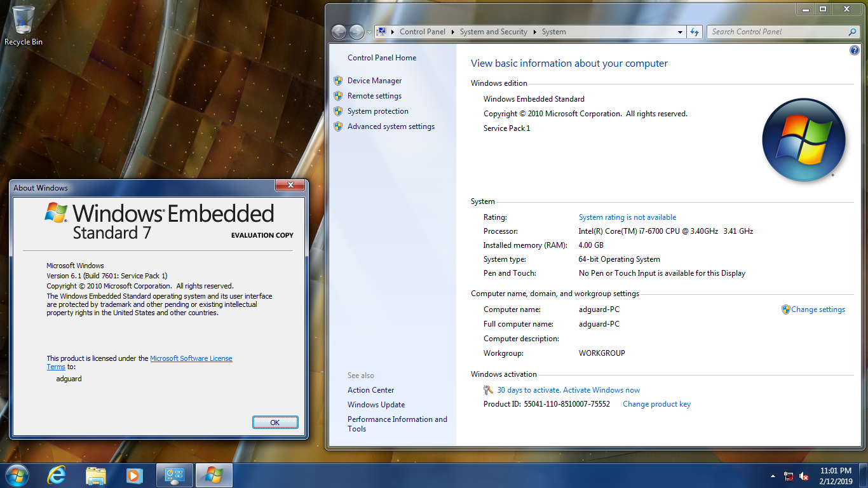Click the Intel(R) Core(TM) i7-6700 processor text

click(666, 231)
